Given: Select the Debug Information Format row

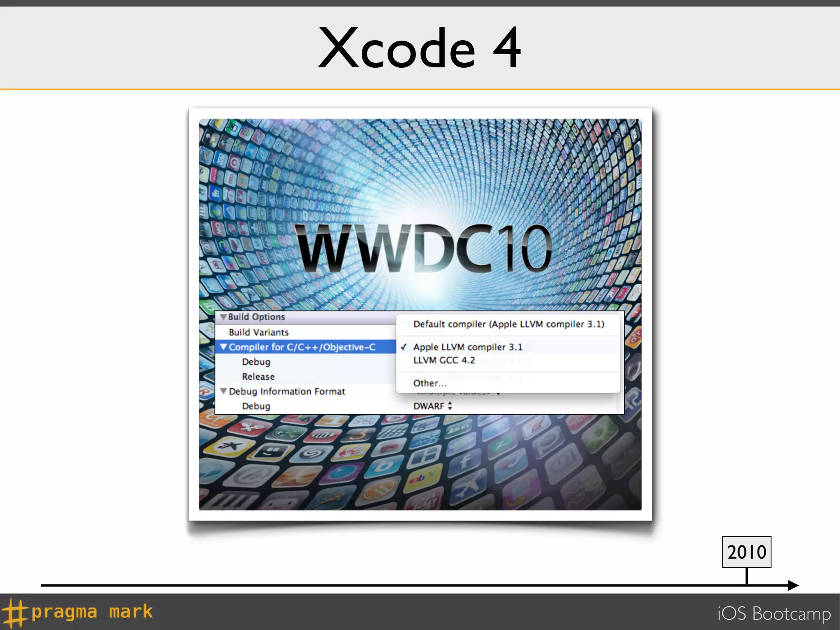Looking at the screenshot, I should click(x=306, y=391).
